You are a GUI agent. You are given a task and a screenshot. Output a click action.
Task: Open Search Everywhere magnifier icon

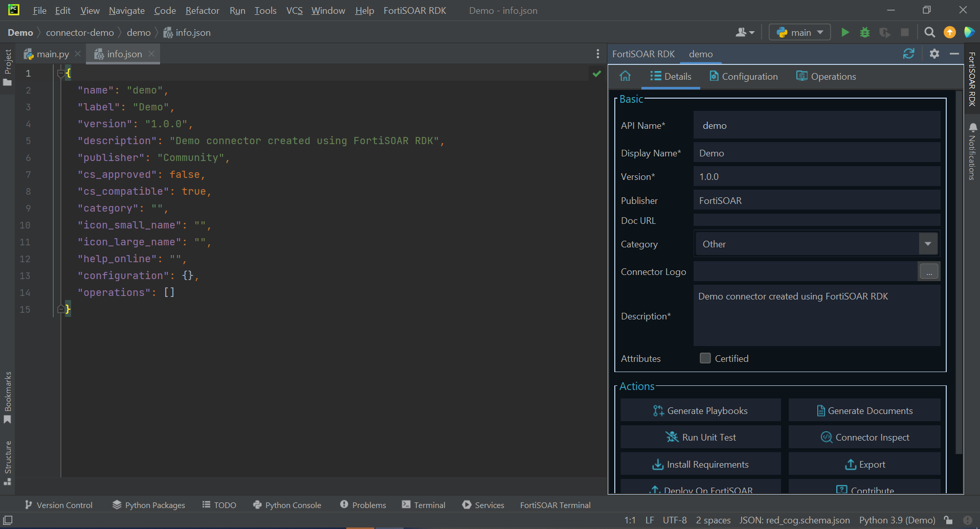click(929, 33)
